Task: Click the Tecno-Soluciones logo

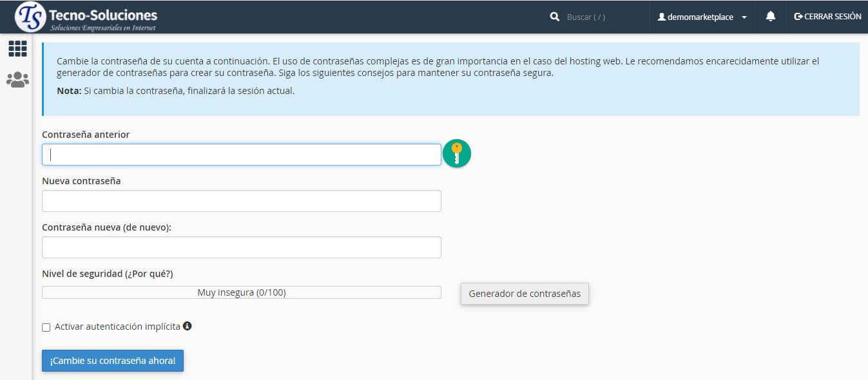Action: [x=86, y=17]
